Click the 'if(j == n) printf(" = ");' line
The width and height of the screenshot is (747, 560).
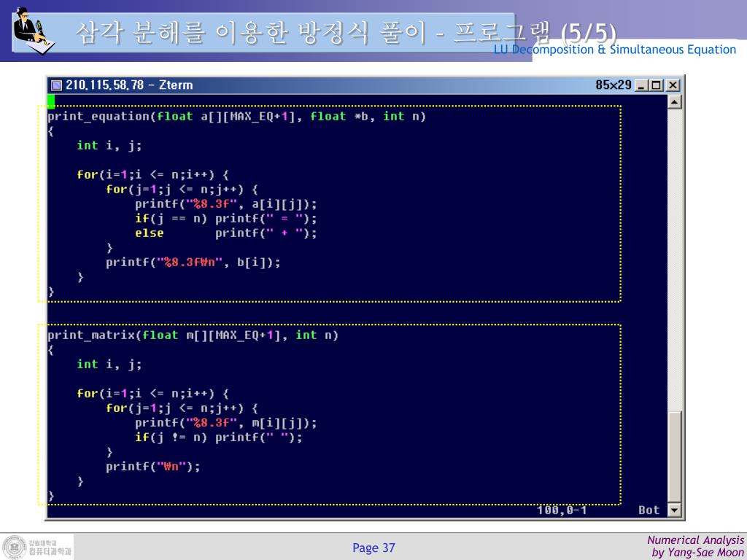(x=226, y=219)
